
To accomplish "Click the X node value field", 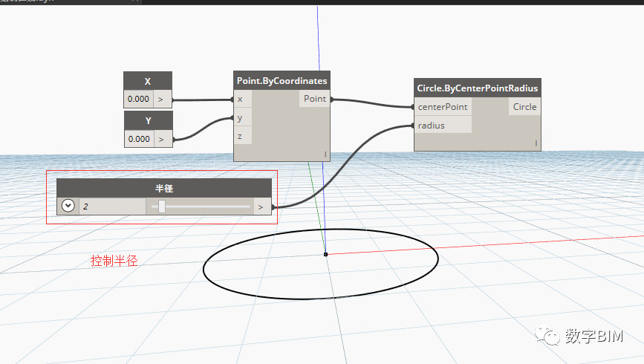I will [138, 99].
